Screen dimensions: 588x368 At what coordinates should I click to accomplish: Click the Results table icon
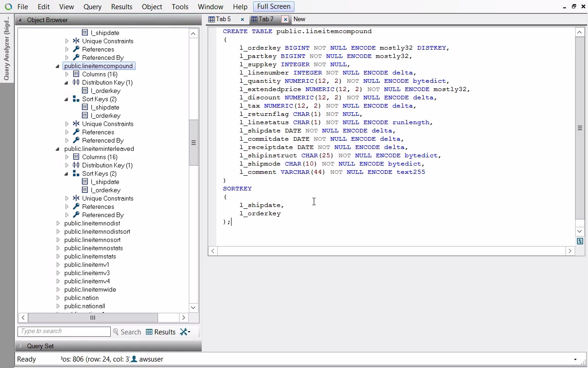tap(149, 332)
